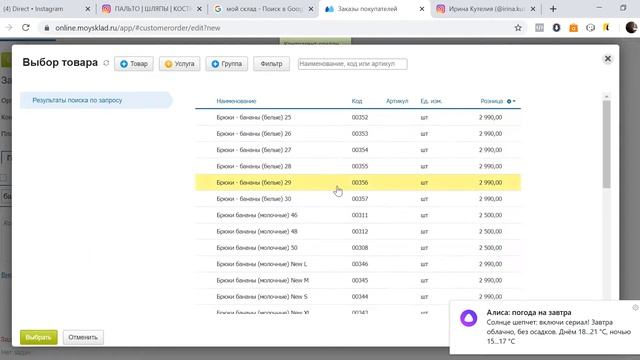Image resolution: width=640 pixels, height=360 pixels.
Task: Go forward with the browser arrow
Action: pyautogui.click(x=9, y=28)
